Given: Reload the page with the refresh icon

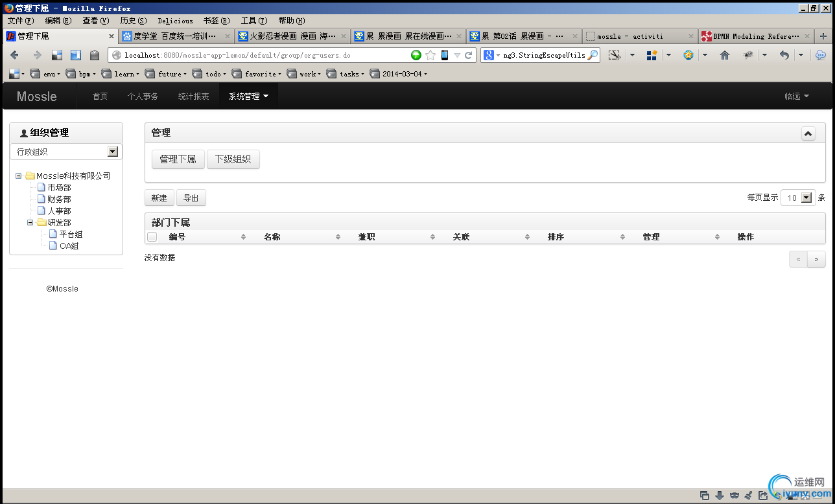Looking at the screenshot, I should point(469,56).
